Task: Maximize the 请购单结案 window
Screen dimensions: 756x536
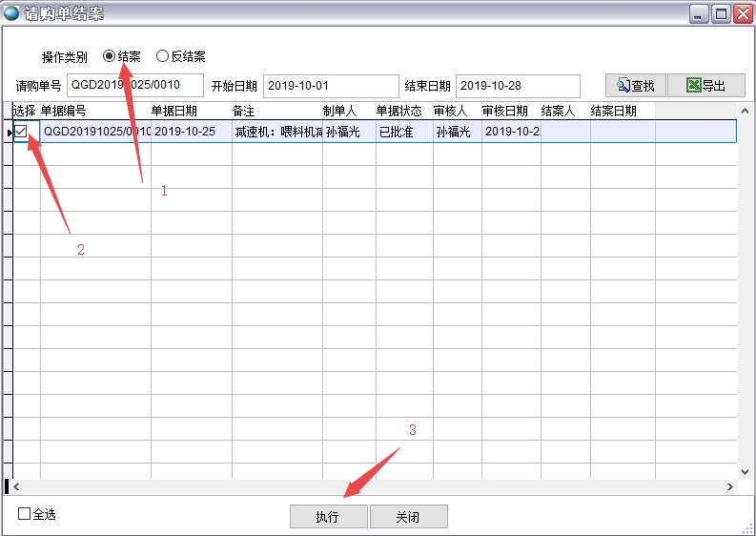Action: click(721, 13)
